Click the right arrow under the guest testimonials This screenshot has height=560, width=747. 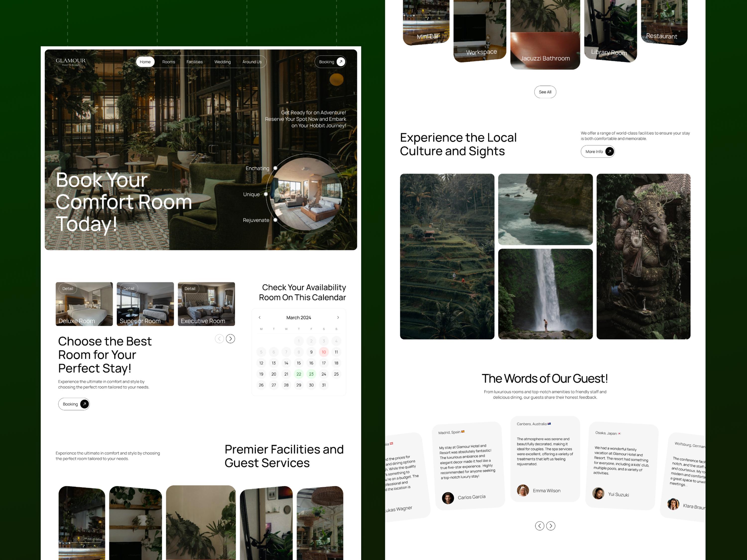click(x=551, y=526)
